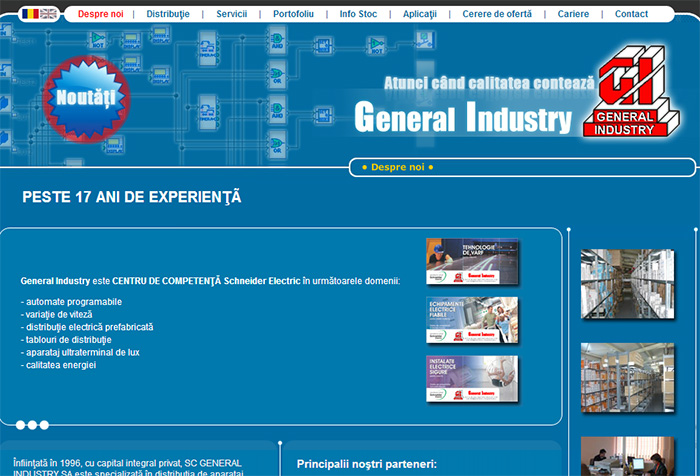Switch to English language flag
The height and width of the screenshot is (476, 700).
click(x=48, y=14)
